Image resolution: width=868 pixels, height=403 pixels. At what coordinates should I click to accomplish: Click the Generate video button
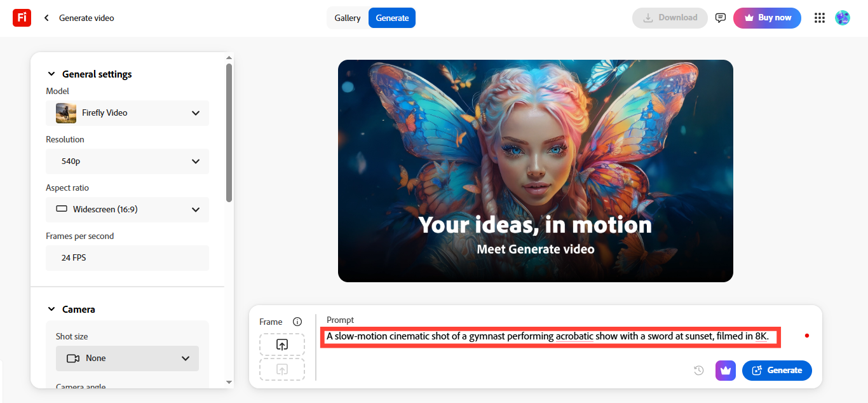[776, 370]
